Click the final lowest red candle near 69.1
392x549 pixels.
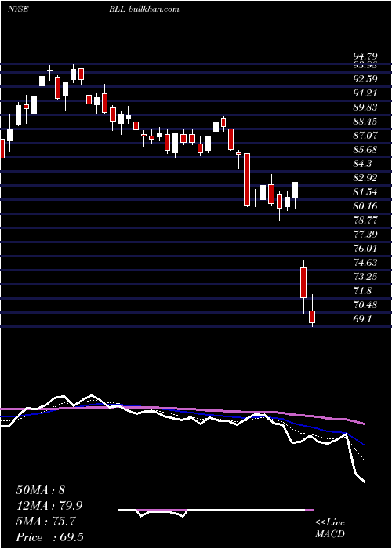312,317
